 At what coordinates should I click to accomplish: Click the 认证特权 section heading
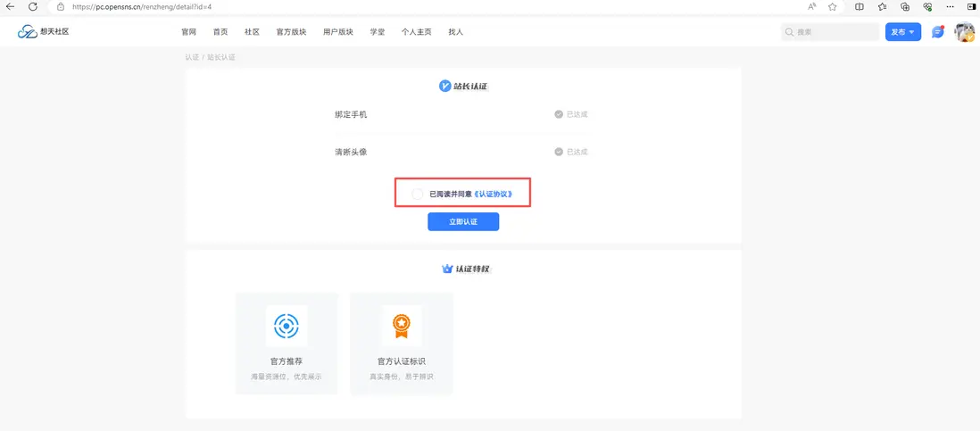pos(472,269)
